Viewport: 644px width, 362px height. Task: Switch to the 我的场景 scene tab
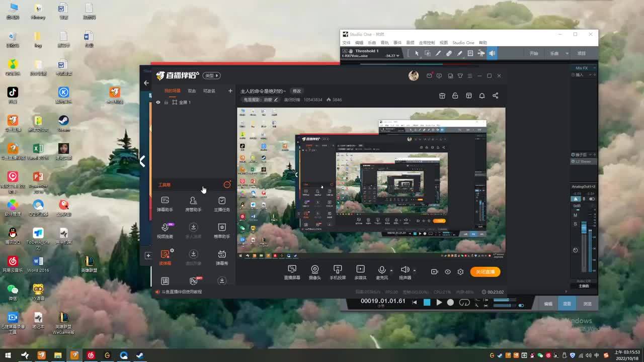172,91
